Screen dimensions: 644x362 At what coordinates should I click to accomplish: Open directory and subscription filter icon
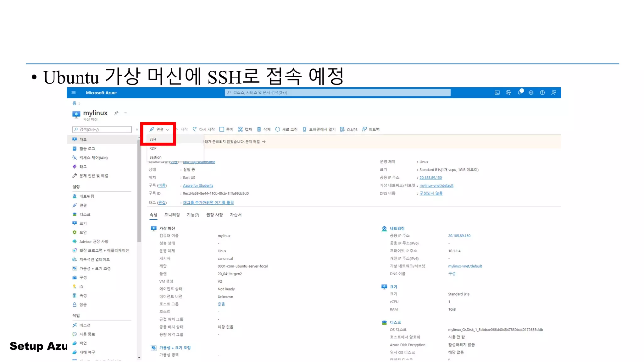point(508,93)
